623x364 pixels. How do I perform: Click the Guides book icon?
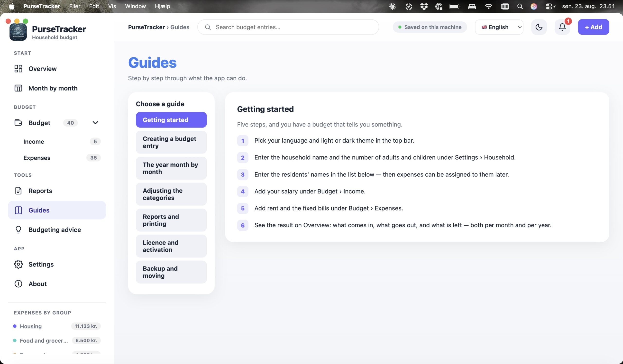point(18,210)
